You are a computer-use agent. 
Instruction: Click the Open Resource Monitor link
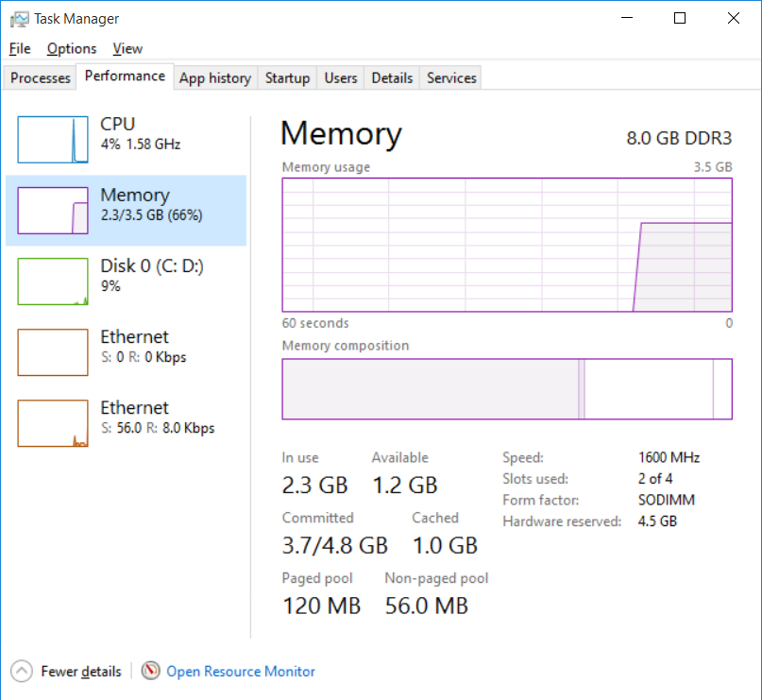(241, 672)
